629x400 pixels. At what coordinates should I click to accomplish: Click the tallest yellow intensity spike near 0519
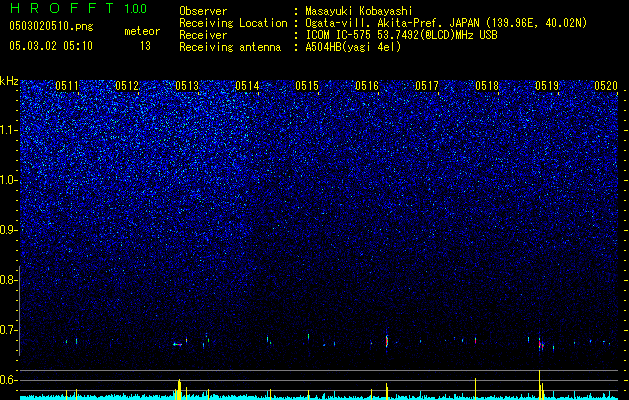click(x=540, y=384)
